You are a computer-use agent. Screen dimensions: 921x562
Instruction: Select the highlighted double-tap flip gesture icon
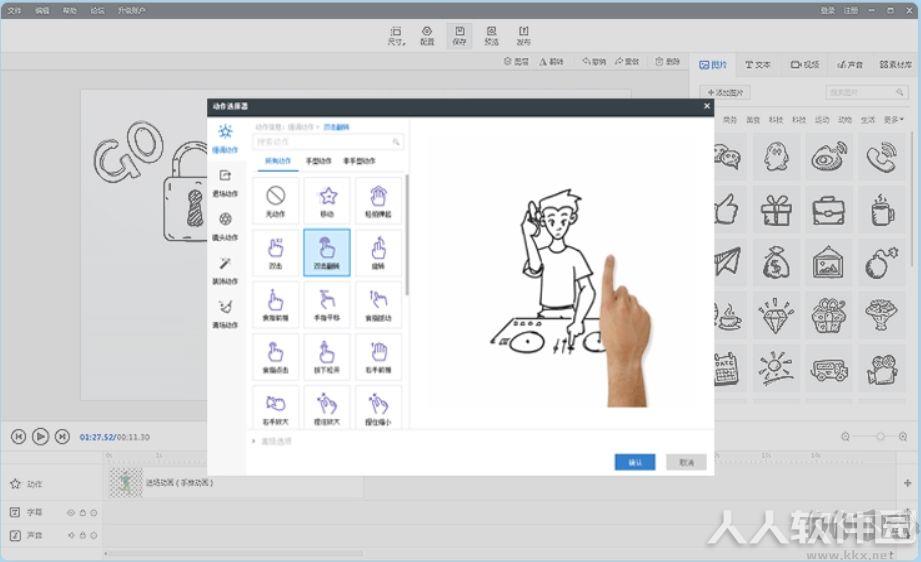coord(327,253)
